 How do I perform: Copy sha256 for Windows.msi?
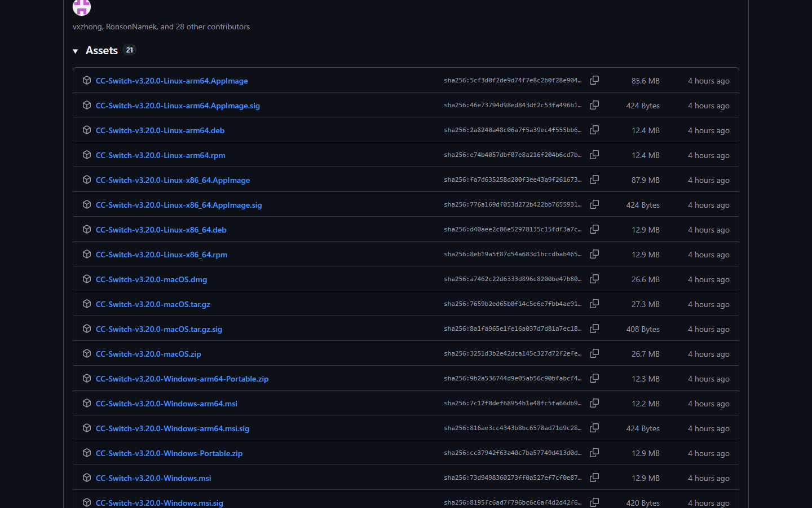pos(594,478)
